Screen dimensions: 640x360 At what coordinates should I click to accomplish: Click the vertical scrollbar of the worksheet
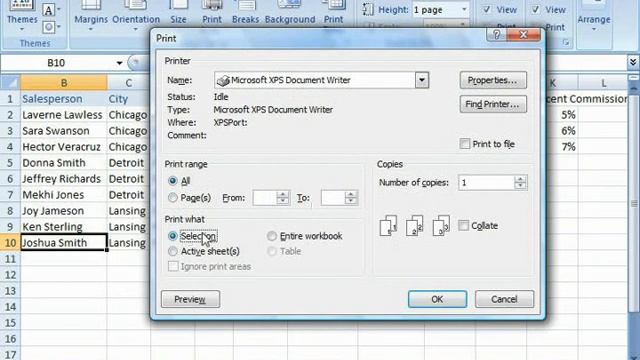pyautogui.click(x=633, y=204)
